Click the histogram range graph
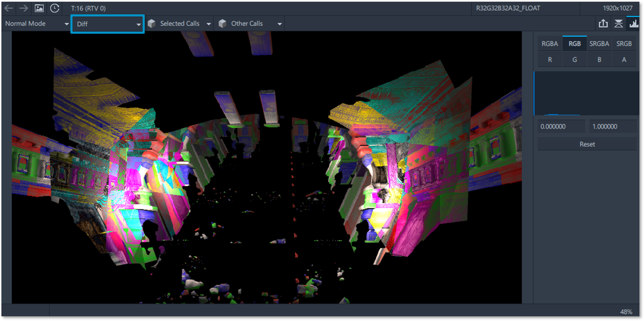 click(x=586, y=94)
